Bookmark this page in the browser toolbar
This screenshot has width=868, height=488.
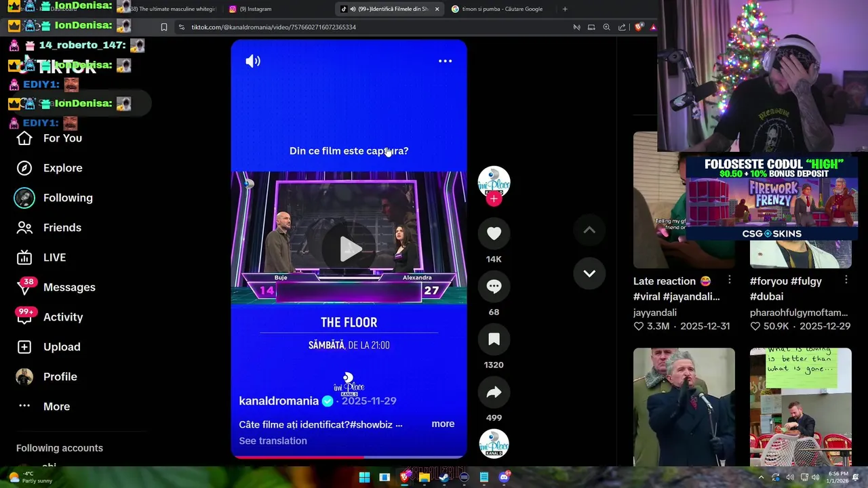coord(164,27)
